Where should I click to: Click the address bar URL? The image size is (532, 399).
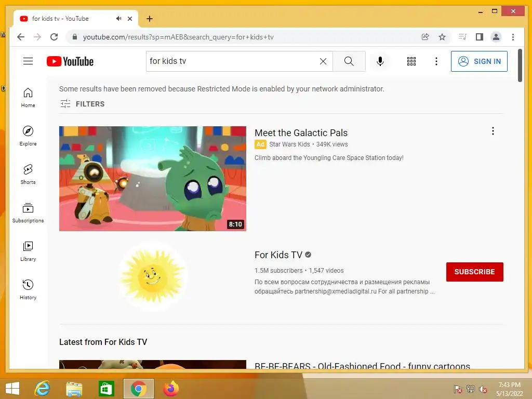(x=178, y=37)
